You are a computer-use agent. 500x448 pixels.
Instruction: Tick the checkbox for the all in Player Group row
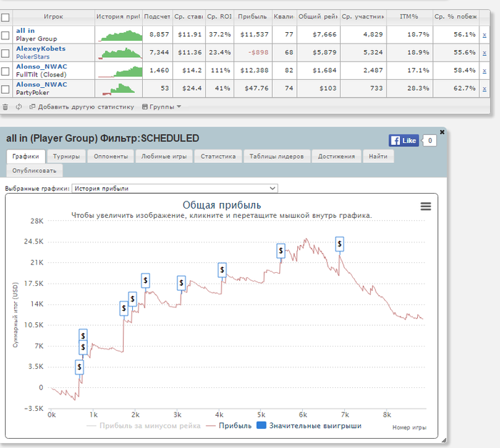[5, 35]
